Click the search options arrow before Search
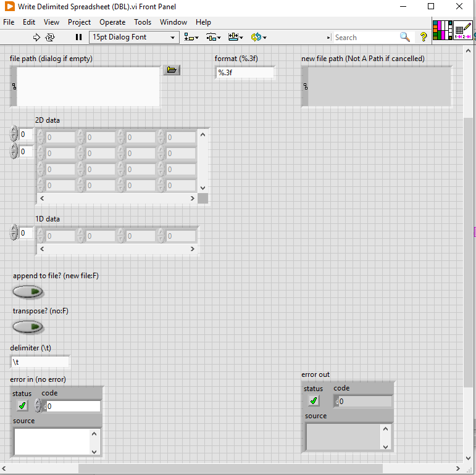This screenshot has width=476, height=475. (329, 38)
